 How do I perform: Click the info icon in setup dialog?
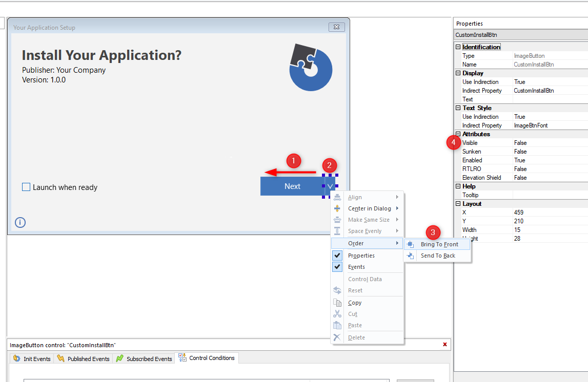21,222
